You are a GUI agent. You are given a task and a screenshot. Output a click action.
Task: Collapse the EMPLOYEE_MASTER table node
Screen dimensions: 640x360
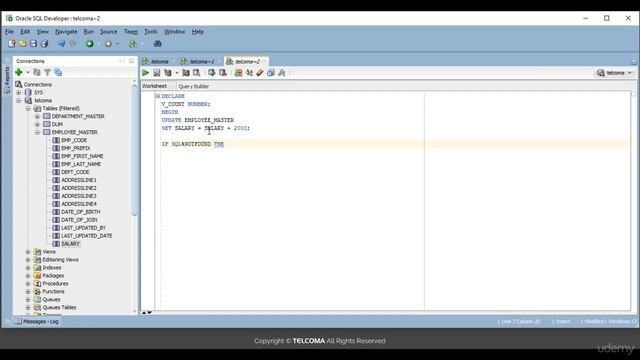point(37,132)
